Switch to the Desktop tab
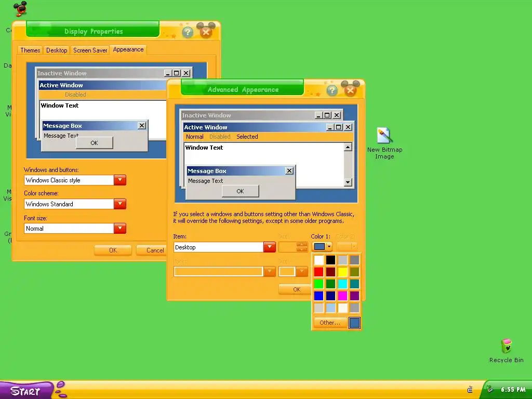532x399 pixels. [x=57, y=50]
